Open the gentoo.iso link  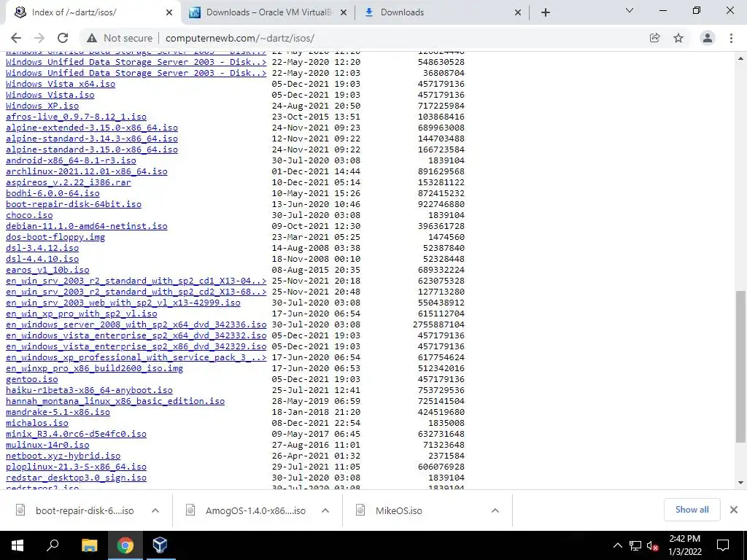pos(32,379)
